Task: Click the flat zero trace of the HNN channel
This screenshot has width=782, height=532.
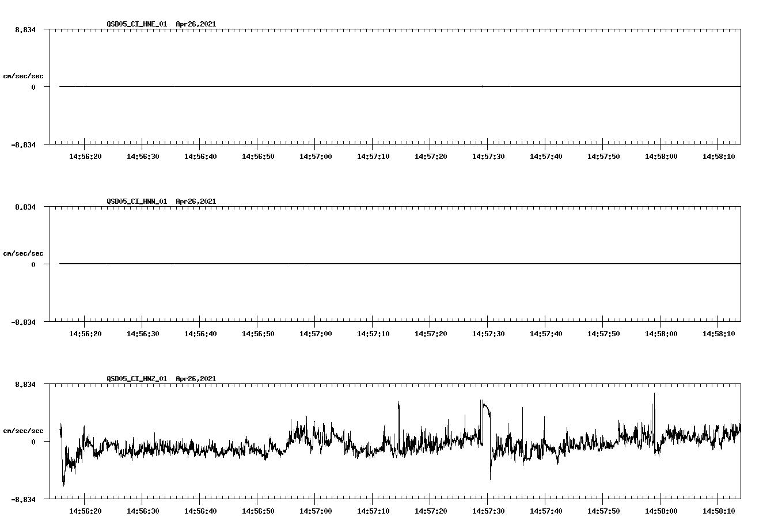Action: 397,263
